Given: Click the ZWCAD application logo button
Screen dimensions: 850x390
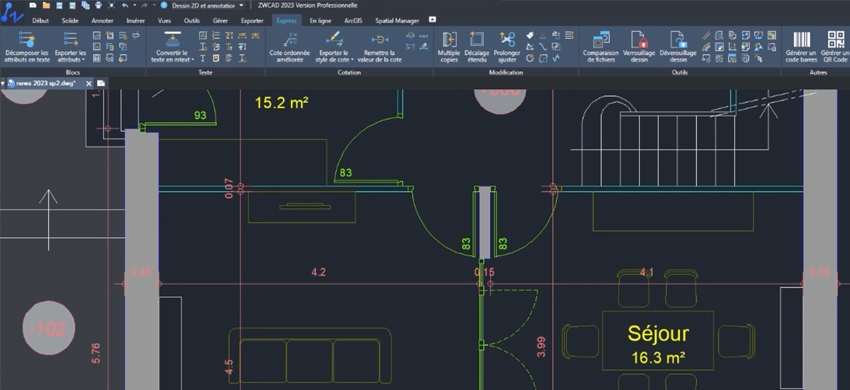Looking at the screenshot, I should (x=12, y=12).
